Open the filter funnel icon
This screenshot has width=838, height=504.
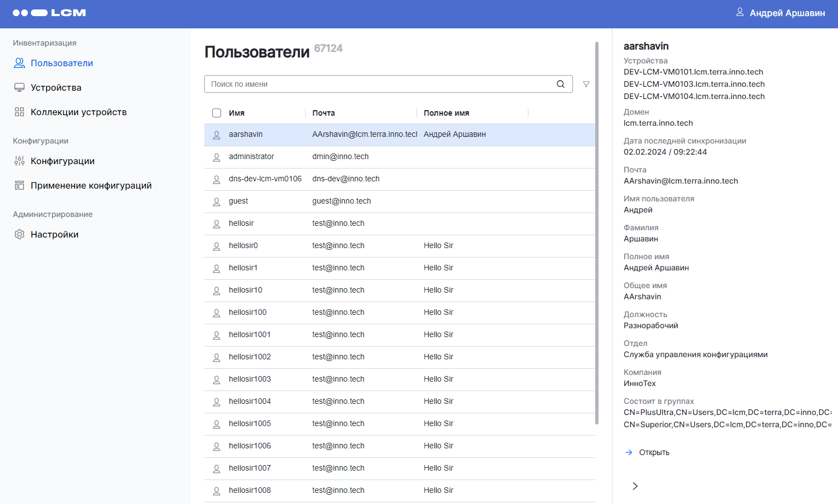586,83
